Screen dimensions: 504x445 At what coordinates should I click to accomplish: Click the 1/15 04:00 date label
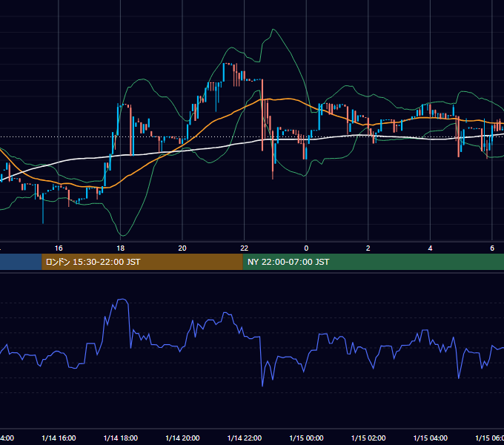click(431, 438)
